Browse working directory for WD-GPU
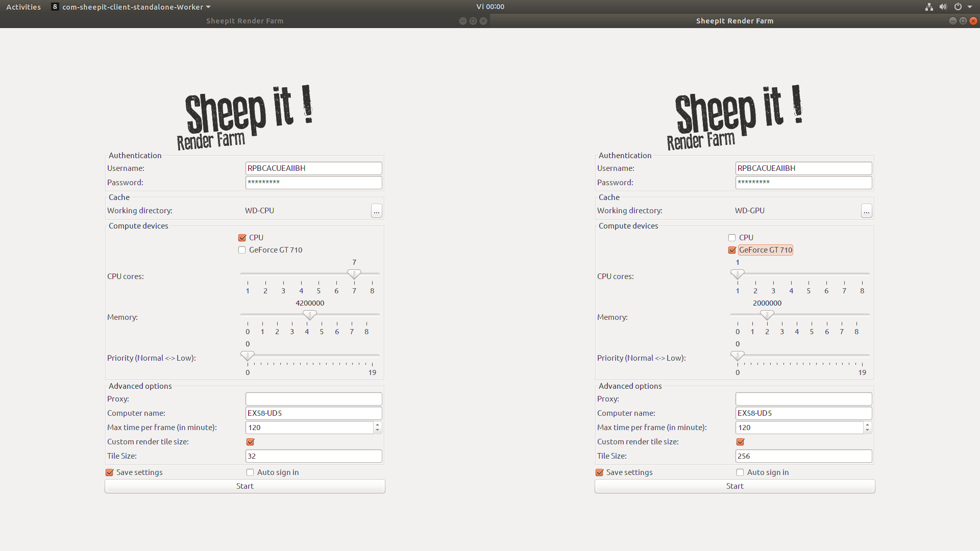The width and height of the screenshot is (980, 551). [866, 211]
